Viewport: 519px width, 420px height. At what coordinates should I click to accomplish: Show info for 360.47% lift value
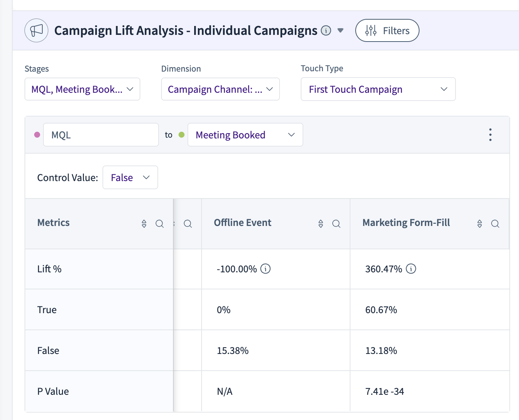(411, 269)
